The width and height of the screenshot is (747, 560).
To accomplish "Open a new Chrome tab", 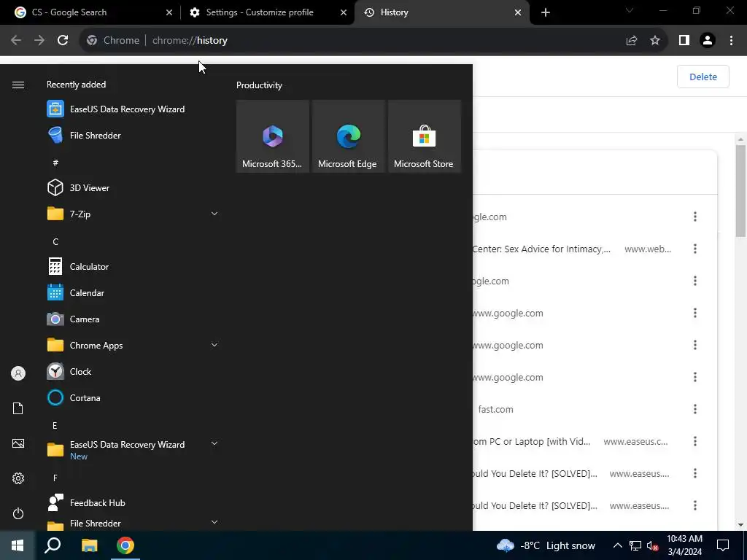I will click(x=546, y=12).
